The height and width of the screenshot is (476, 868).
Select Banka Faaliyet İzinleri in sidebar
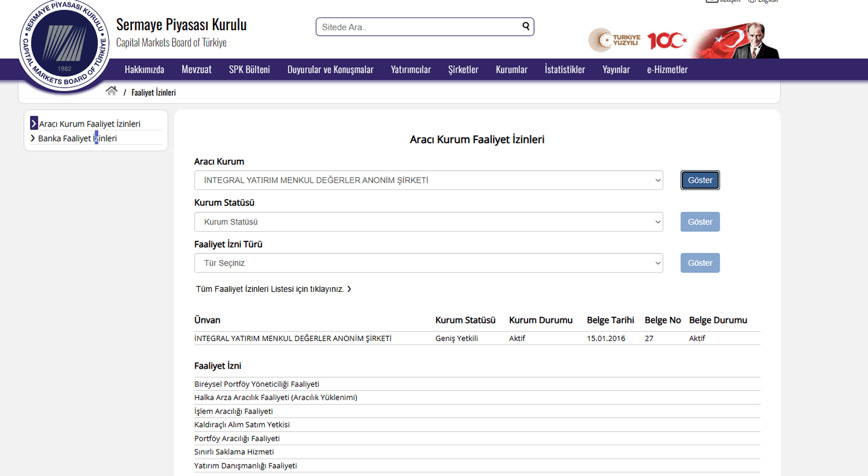coord(77,138)
